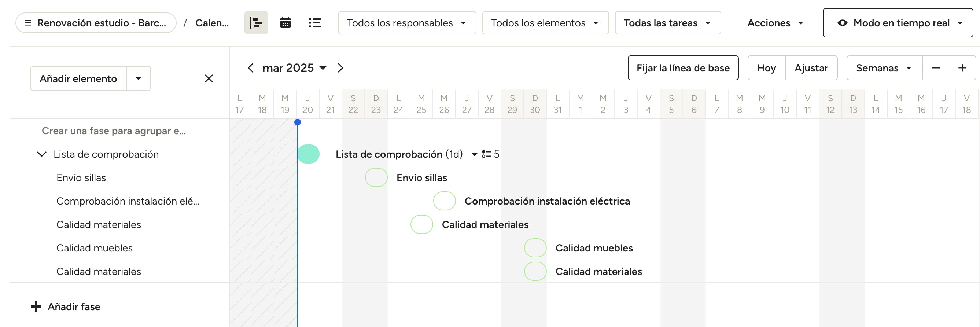Jump to today with Hoy button
The height and width of the screenshot is (327, 980).
766,68
